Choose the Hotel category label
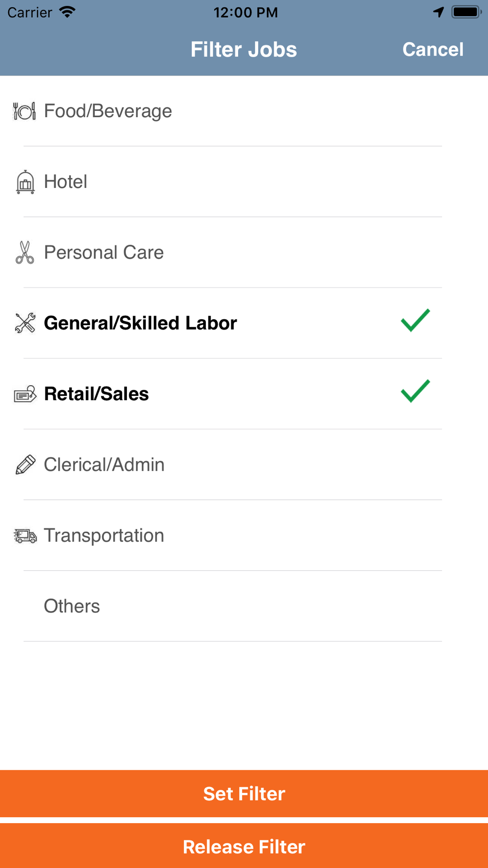The width and height of the screenshot is (488, 868). (65, 182)
